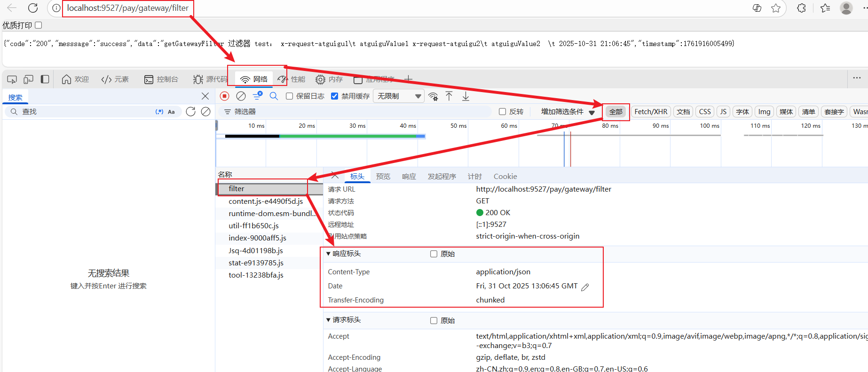Click the inspect element picker icon
Viewport: 868px width, 372px height.
point(12,79)
